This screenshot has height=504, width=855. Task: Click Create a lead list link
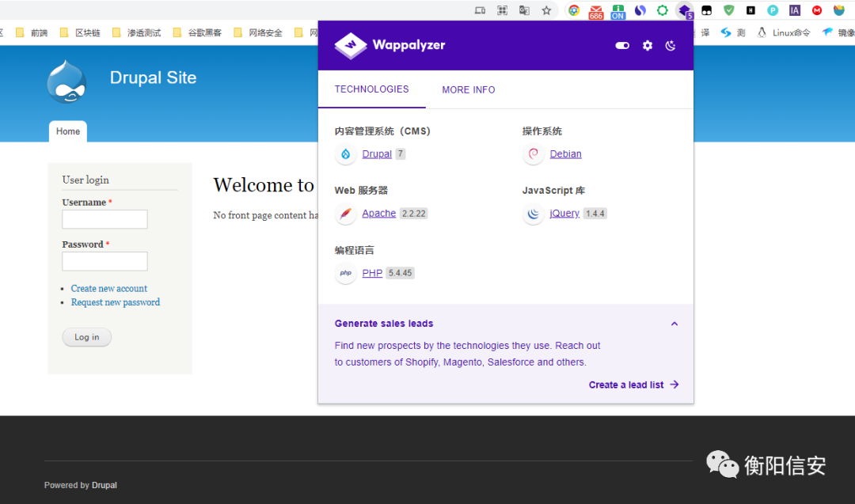click(x=633, y=385)
